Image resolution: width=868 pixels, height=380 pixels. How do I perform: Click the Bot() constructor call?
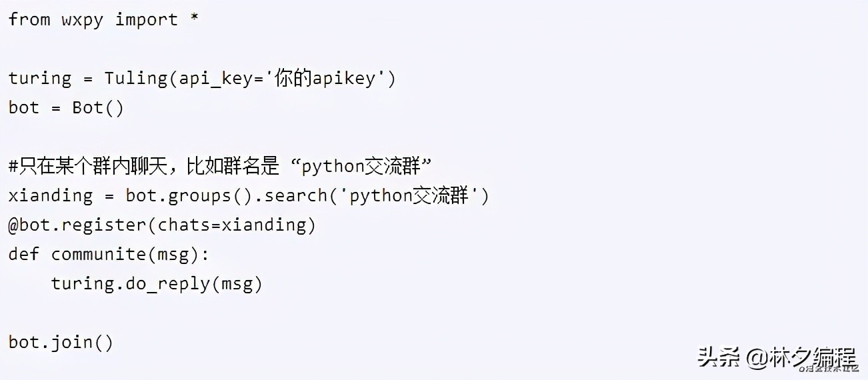point(98,107)
